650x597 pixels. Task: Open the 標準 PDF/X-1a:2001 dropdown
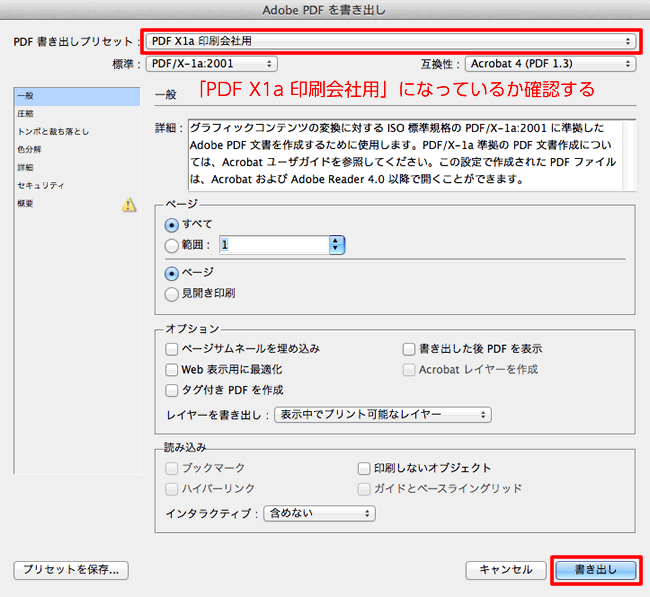coord(211,64)
